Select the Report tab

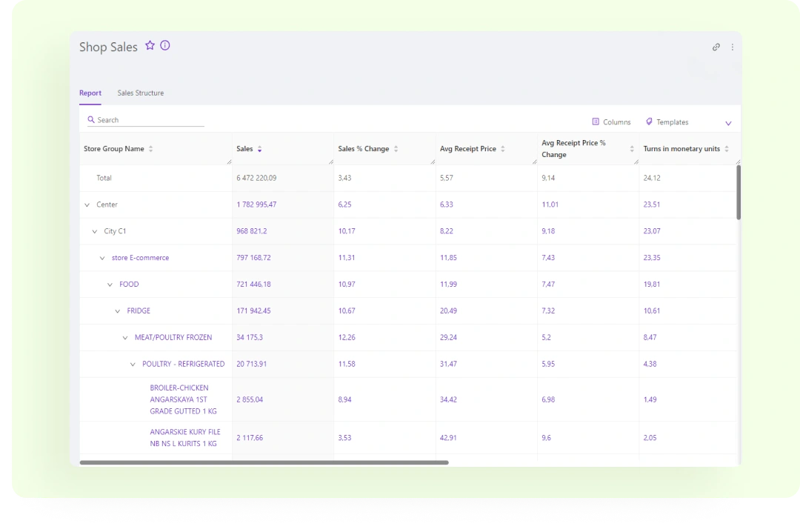[90, 93]
